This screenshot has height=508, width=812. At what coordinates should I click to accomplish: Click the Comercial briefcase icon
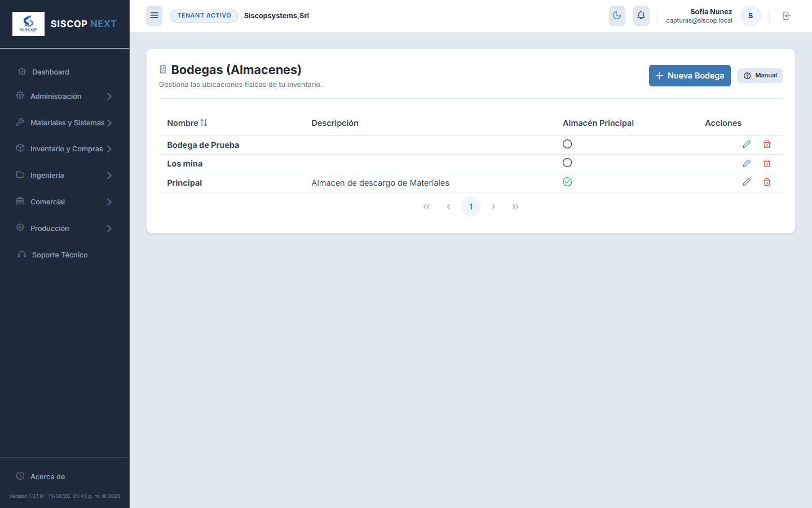tap(20, 201)
